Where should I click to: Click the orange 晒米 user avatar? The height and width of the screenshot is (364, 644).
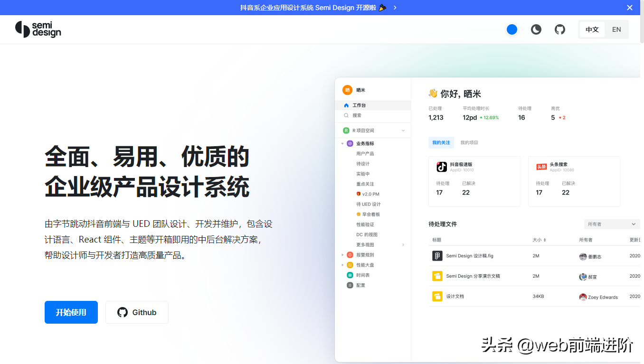tap(348, 90)
